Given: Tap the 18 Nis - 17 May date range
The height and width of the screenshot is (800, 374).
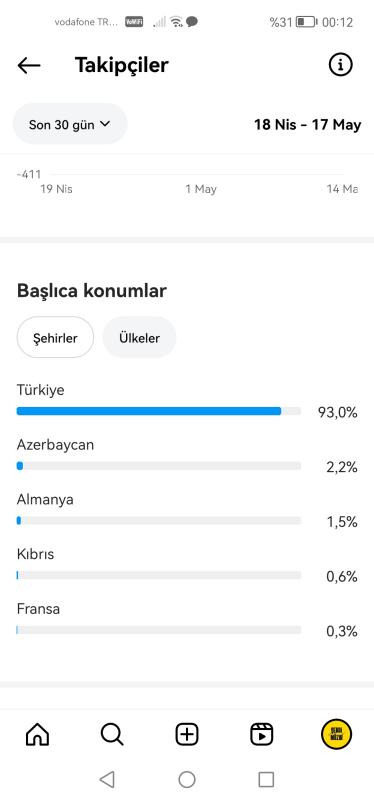Looking at the screenshot, I should (308, 124).
